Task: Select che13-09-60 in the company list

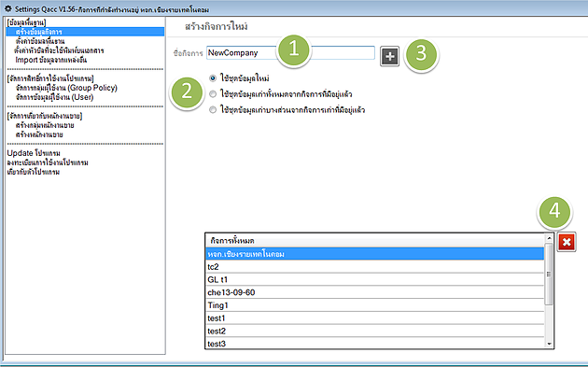Action: click(374, 292)
